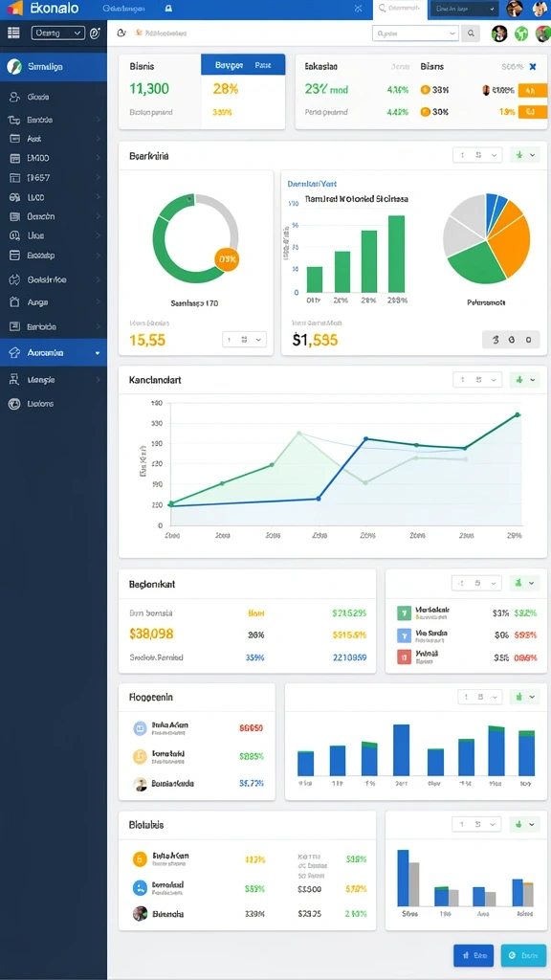Dismiss the stats card using the blue X icon
Viewport: 551px width, 980px height.
[533, 66]
